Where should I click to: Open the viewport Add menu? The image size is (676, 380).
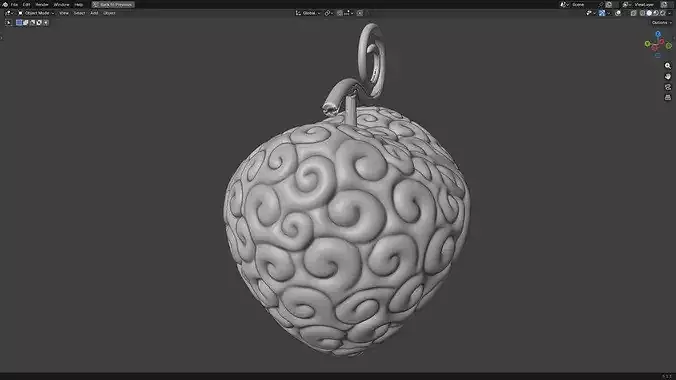(94, 13)
